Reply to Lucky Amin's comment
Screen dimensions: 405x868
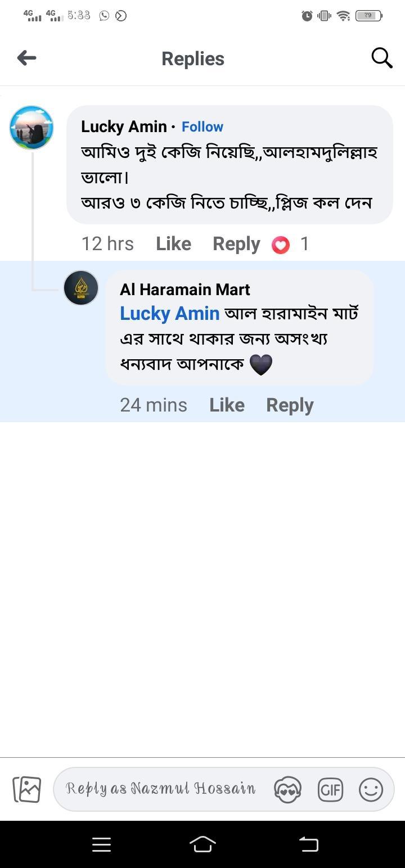click(236, 244)
